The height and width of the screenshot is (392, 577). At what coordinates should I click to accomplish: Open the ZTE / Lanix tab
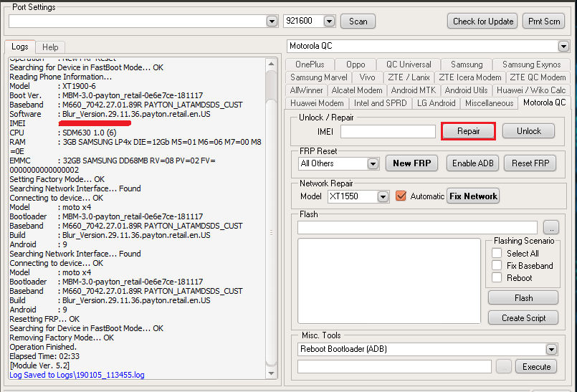click(409, 77)
